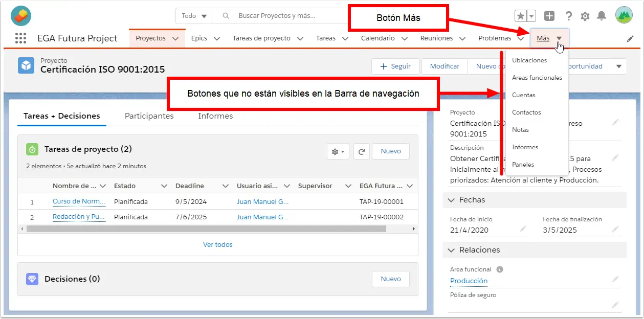Open list settings gear in Tareas de proyecto
The image size is (644, 319).
(x=338, y=151)
